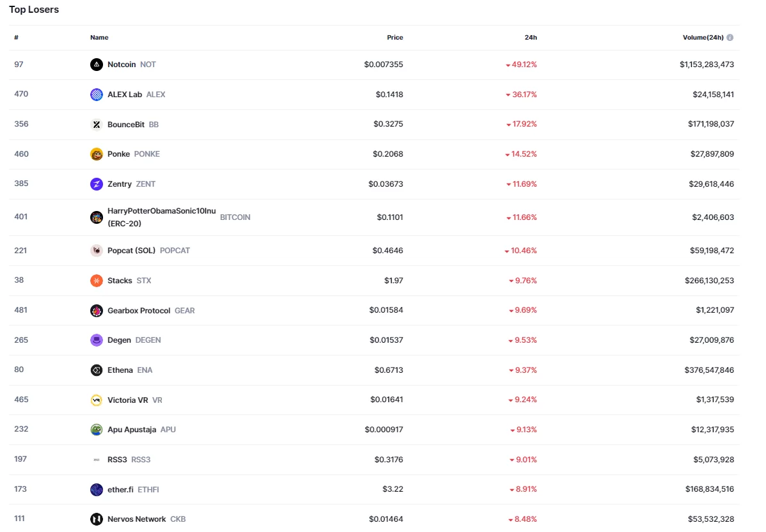
Task: Click the Apu Apustaja frog logo
Action: pos(96,430)
